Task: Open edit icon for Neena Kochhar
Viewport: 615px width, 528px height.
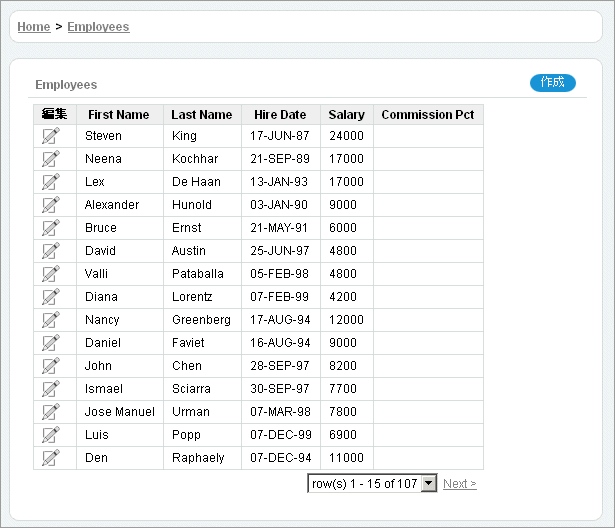Action: [51, 159]
